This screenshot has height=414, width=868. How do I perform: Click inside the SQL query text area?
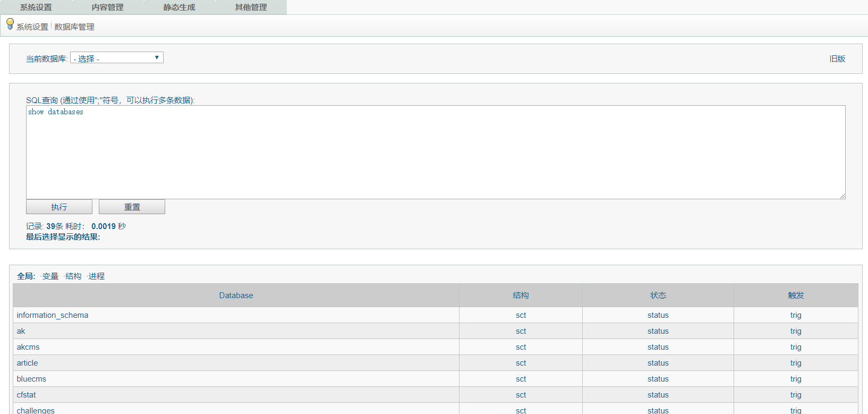[436, 152]
